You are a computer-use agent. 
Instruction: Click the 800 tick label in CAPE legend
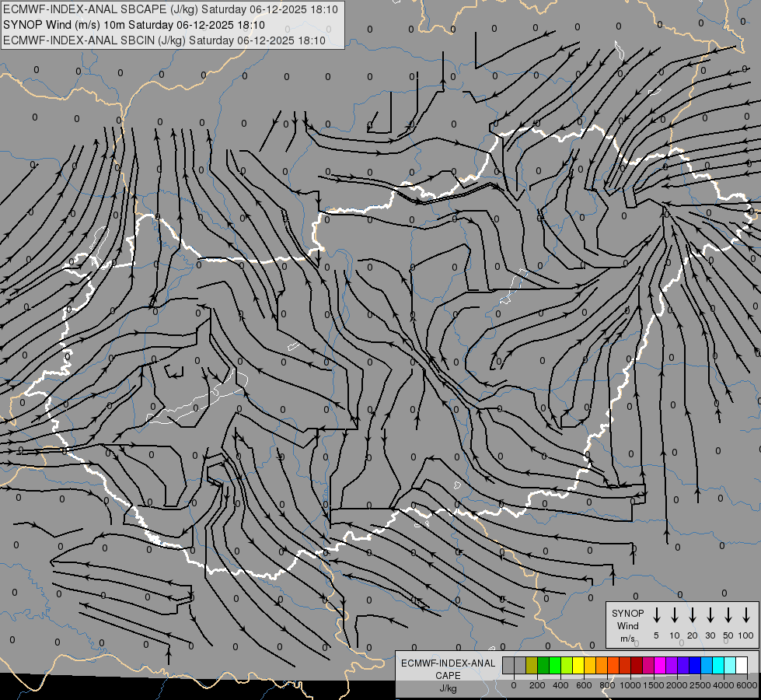point(607,685)
